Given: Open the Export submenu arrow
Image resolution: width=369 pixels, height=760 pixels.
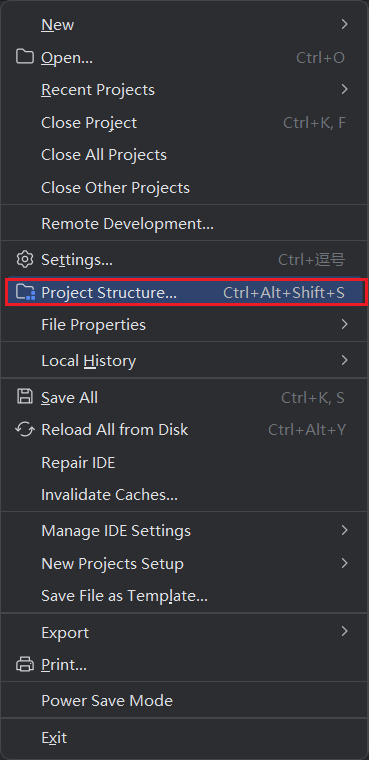Looking at the screenshot, I should (x=344, y=632).
